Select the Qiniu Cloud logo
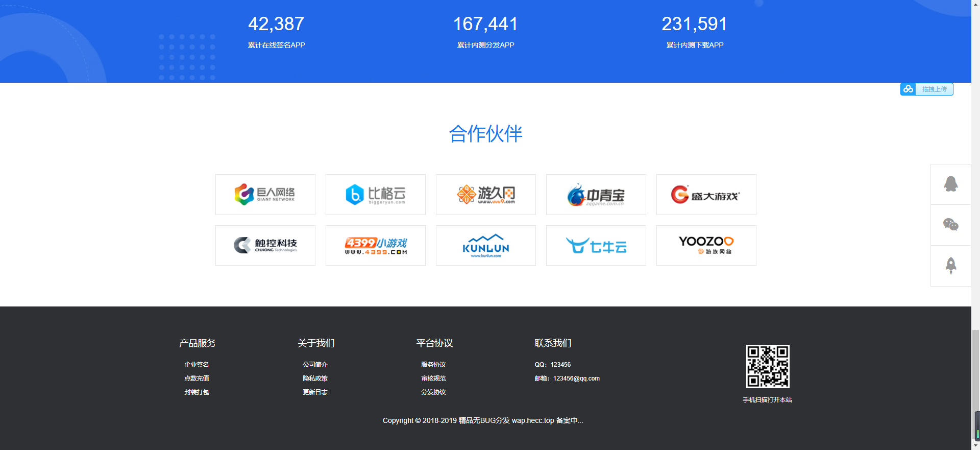Image resolution: width=980 pixels, height=450 pixels. coord(596,245)
